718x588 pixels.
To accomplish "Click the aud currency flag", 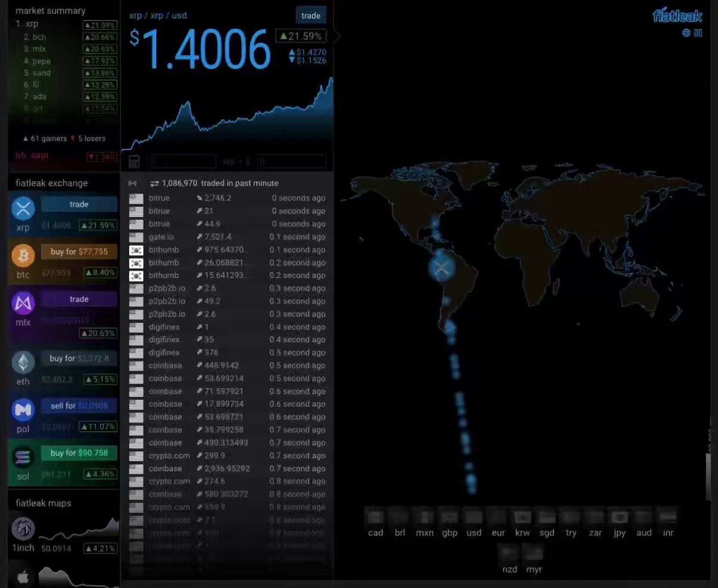I will coord(644,517).
